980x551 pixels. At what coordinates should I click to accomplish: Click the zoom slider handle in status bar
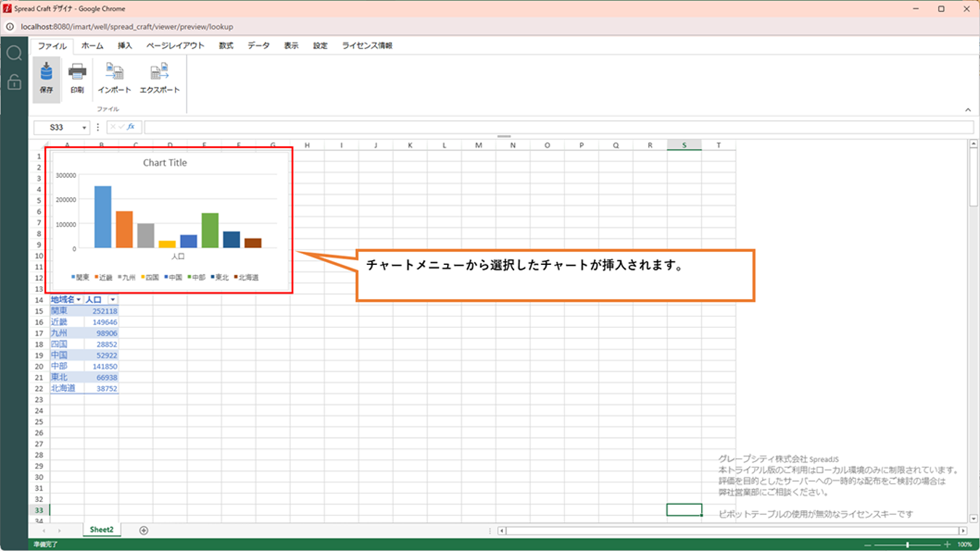[908, 545]
